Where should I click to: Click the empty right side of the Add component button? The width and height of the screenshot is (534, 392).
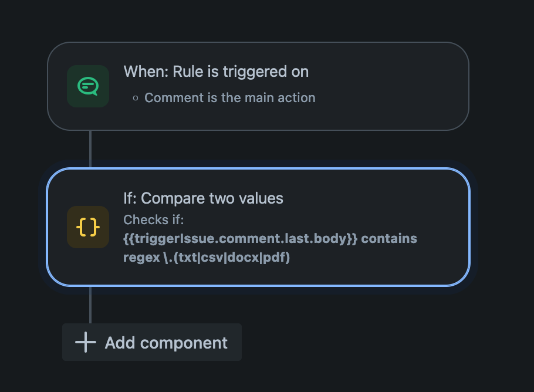point(235,342)
